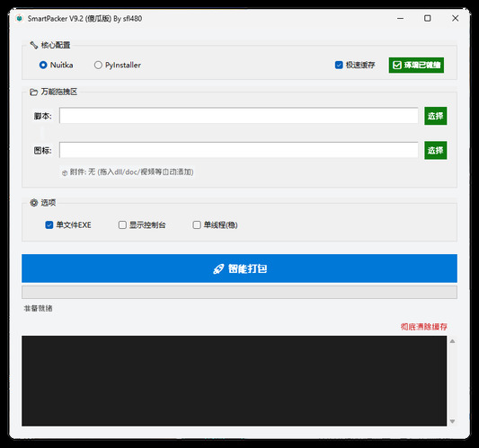This screenshot has width=479, height=448.
Task: Click the SmartPacker V9.2 title text
Action: 84,19
